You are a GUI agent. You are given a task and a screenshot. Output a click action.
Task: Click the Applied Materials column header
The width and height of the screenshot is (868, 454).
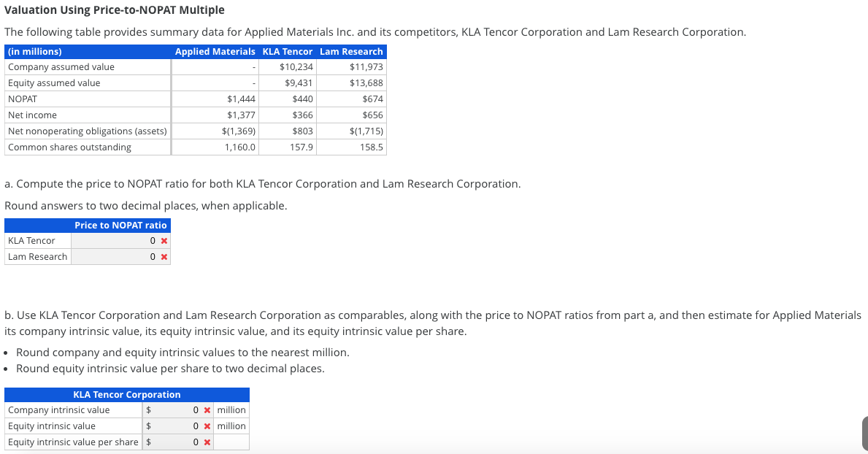(x=215, y=51)
